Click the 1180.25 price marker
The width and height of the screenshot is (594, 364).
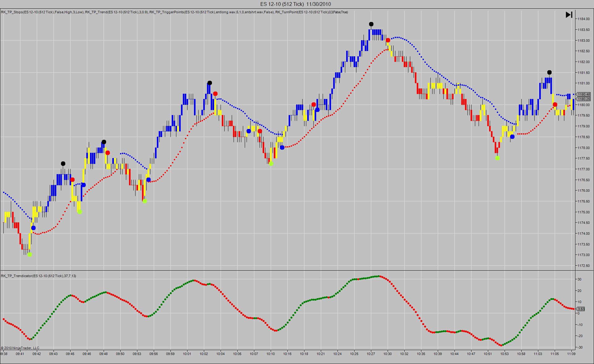point(583,99)
